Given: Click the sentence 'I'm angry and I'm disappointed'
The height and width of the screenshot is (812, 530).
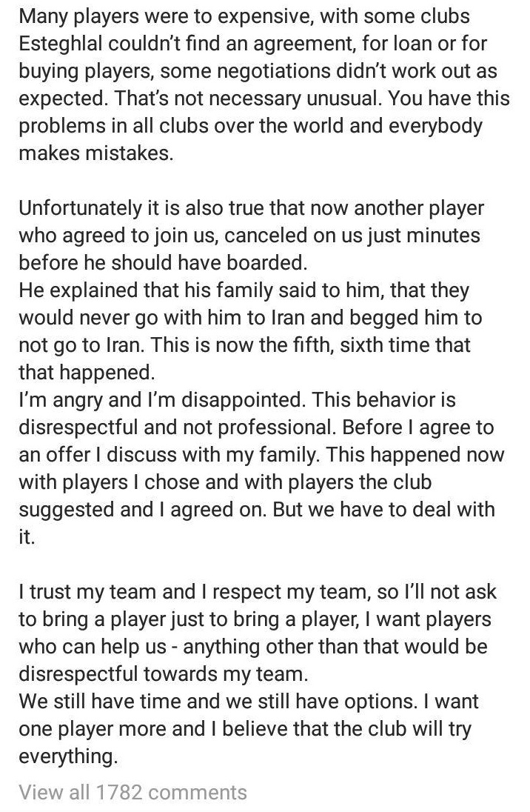Looking at the screenshot, I should (163, 400).
